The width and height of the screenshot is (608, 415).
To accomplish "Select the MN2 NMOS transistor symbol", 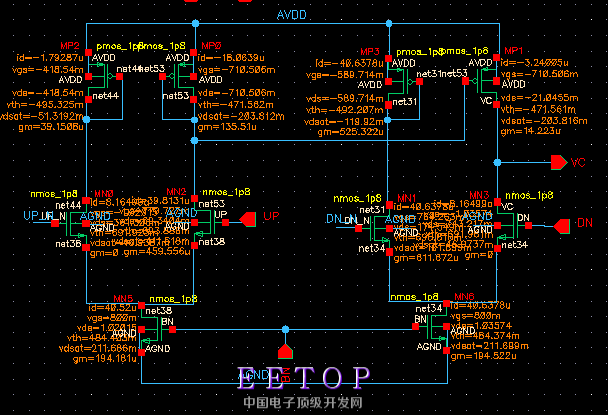I will click(x=210, y=222).
